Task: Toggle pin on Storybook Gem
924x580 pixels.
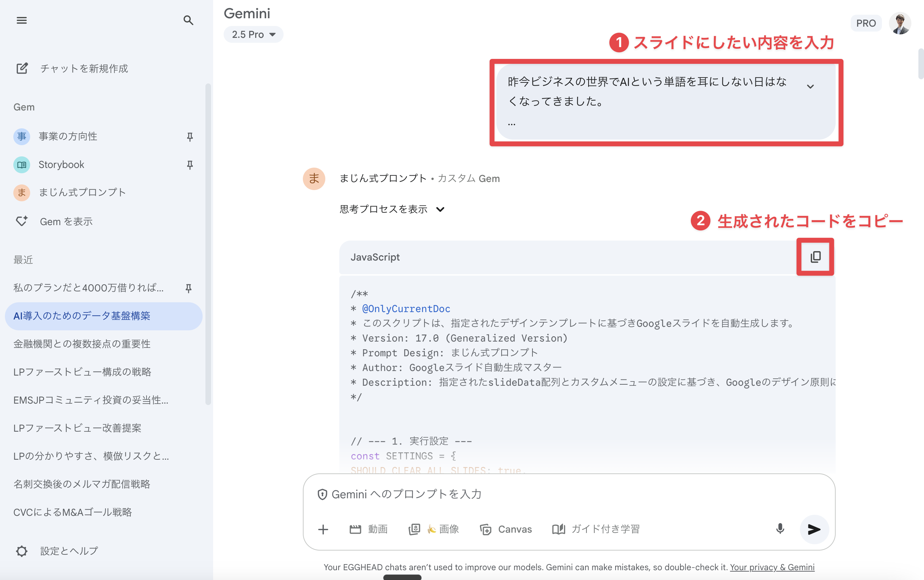Action: 190,165
